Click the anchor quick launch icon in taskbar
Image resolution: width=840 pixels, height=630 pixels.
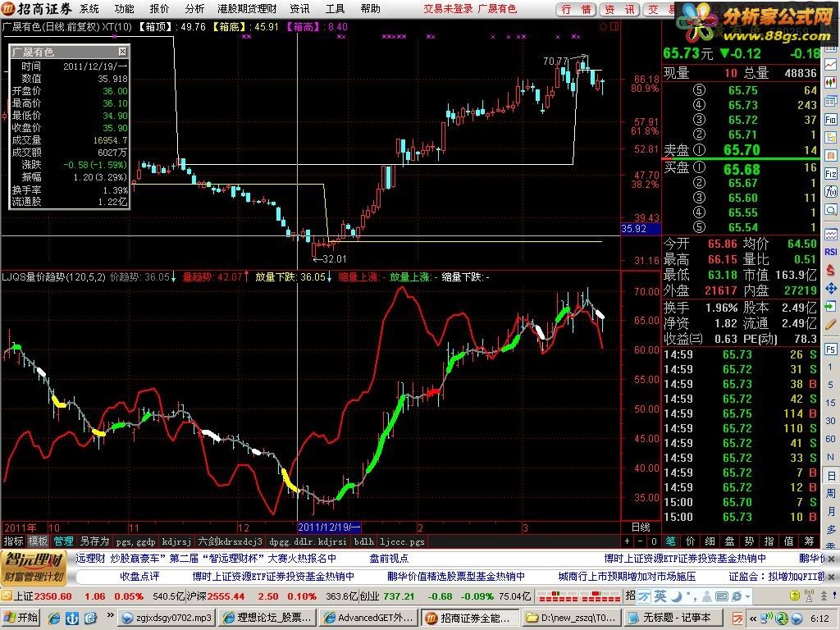[x=72, y=618]
